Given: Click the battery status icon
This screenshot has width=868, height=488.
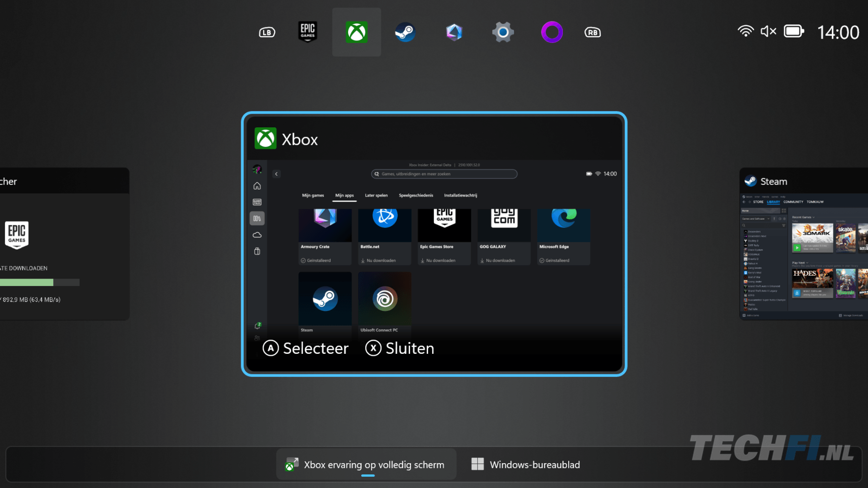Looking at the screenshot, I should (794, 32).
